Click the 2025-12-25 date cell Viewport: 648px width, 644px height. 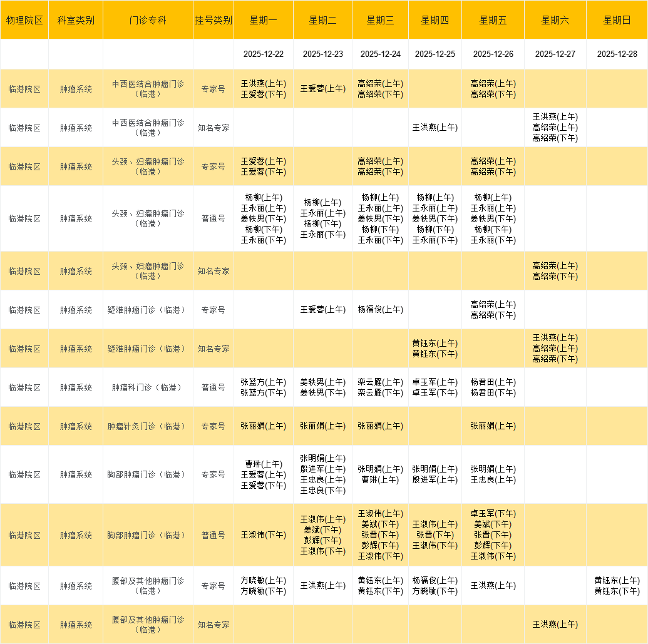[x=435, y=54]
